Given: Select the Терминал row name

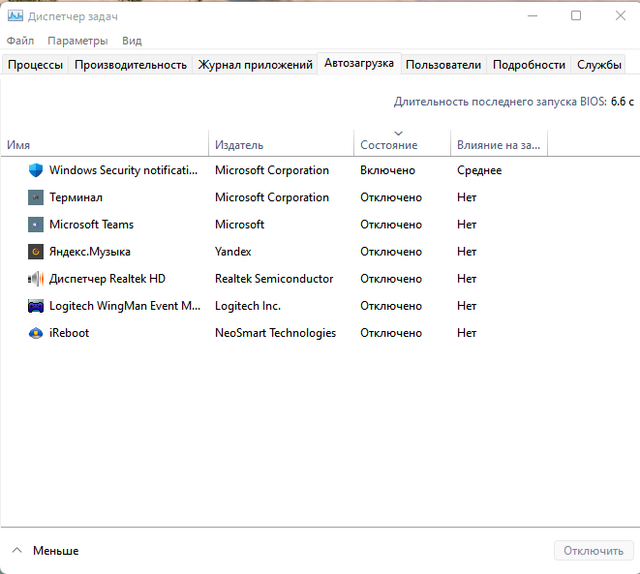Looking at the screenshot, I should pyautogui.click(x=76, y=197).
